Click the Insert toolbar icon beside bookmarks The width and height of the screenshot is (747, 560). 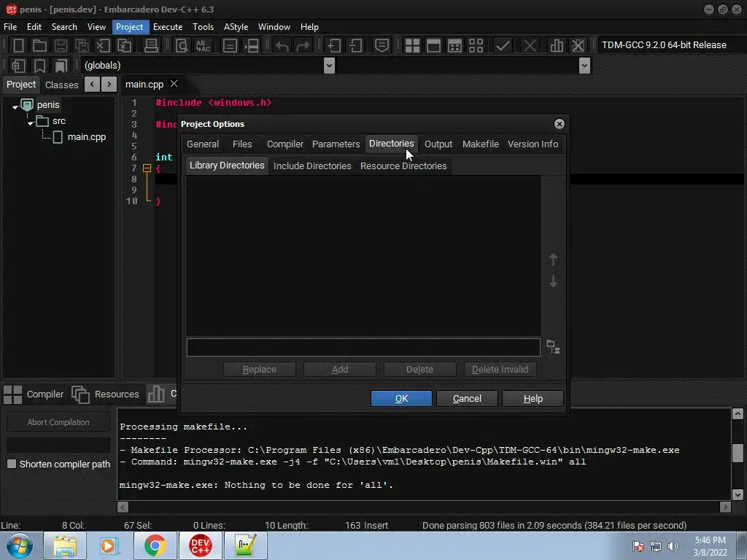(18, 66)
